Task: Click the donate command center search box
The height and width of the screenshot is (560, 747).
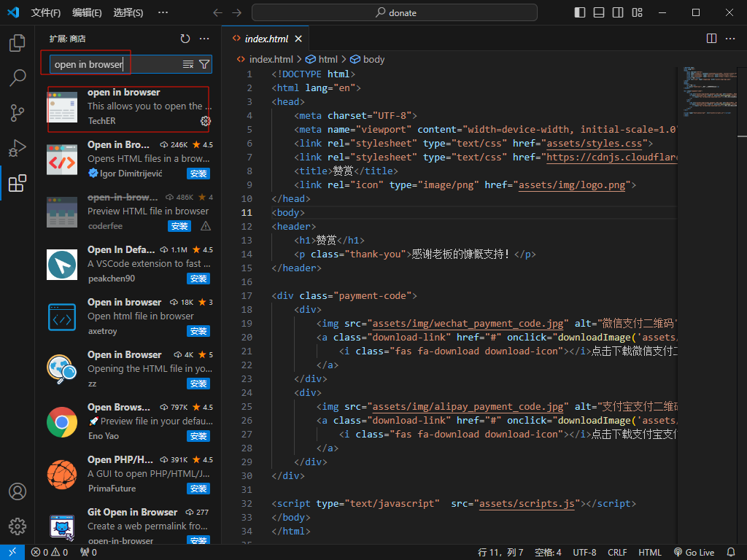Action: [x=395, y=13]
